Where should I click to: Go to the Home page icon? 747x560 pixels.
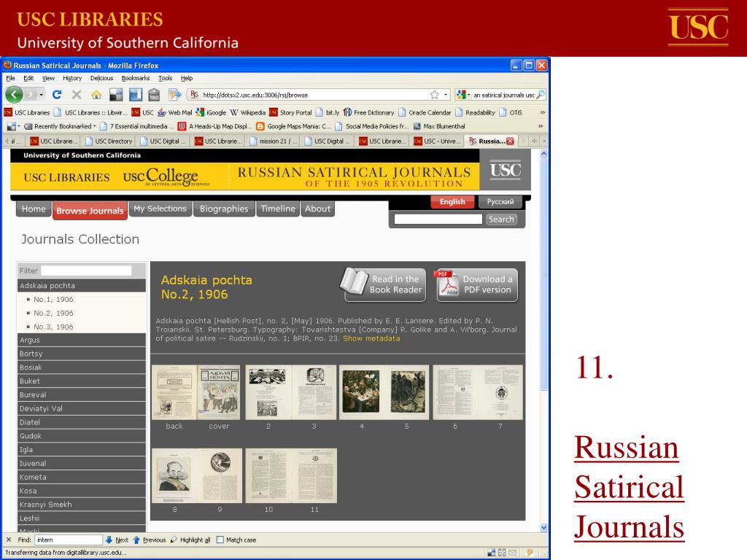[96, 95]
